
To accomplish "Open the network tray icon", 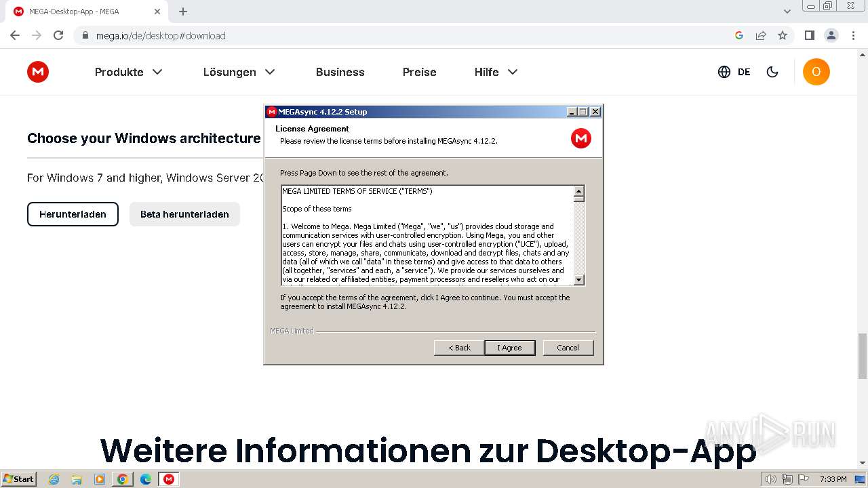I will [x=787, y=479].
